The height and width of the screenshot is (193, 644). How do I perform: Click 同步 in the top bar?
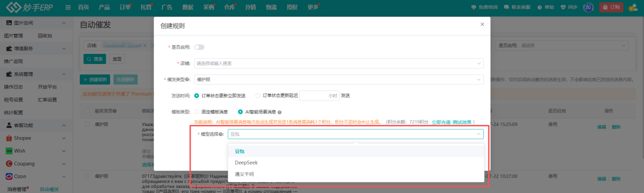point(569,8)
